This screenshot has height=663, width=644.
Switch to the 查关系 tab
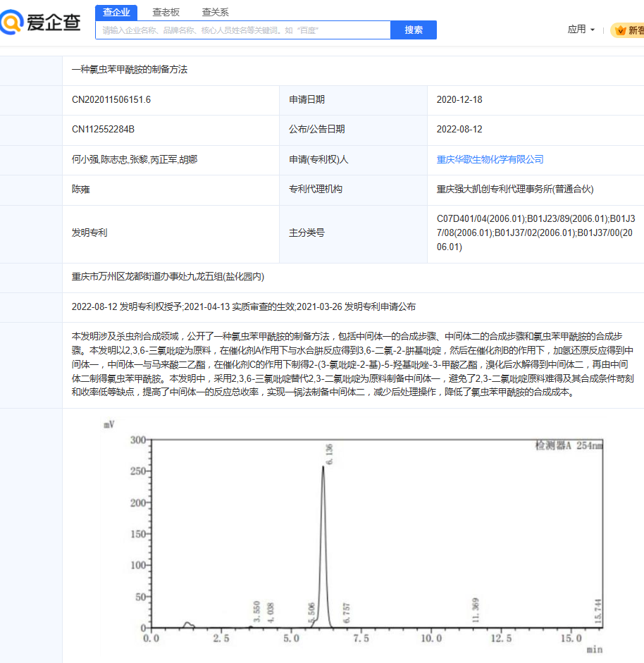pos(215,12)
